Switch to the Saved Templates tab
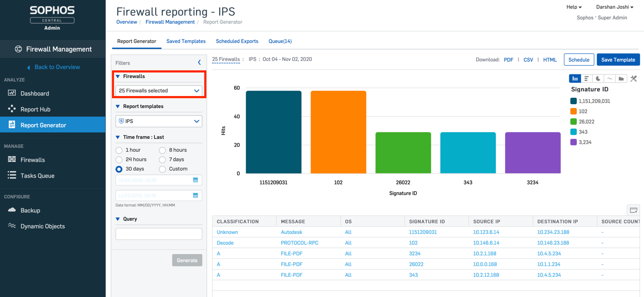This screenshot has width=644, height=297. click(x=186, y=41)
